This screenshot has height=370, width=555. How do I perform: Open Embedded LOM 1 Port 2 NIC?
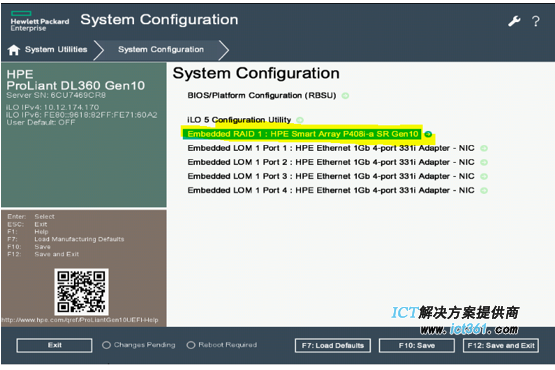331,162
